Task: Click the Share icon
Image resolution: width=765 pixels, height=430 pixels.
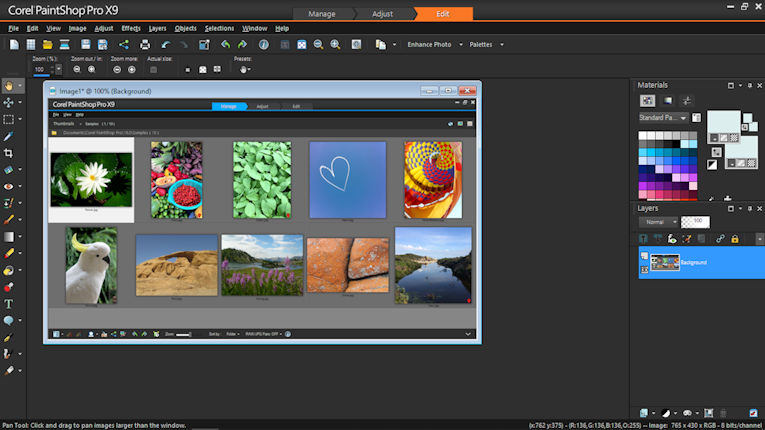Action: pos(124,44)
